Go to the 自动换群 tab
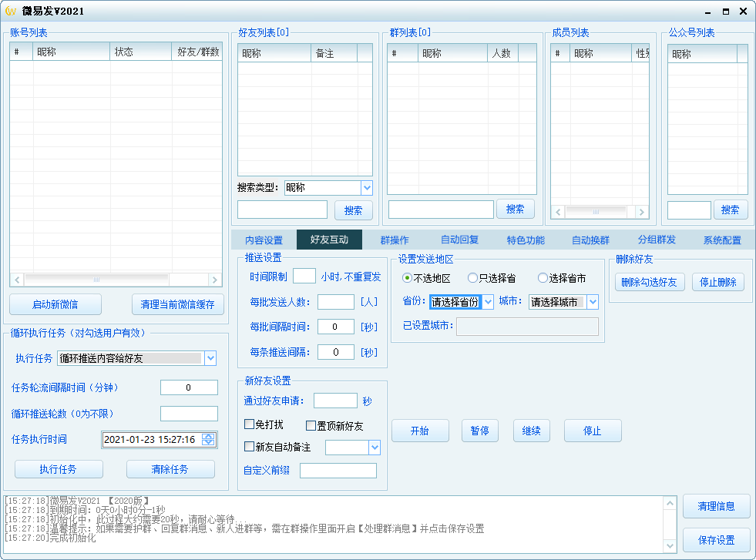This screenshot has height=560, width=756. (x=590, y=240)
